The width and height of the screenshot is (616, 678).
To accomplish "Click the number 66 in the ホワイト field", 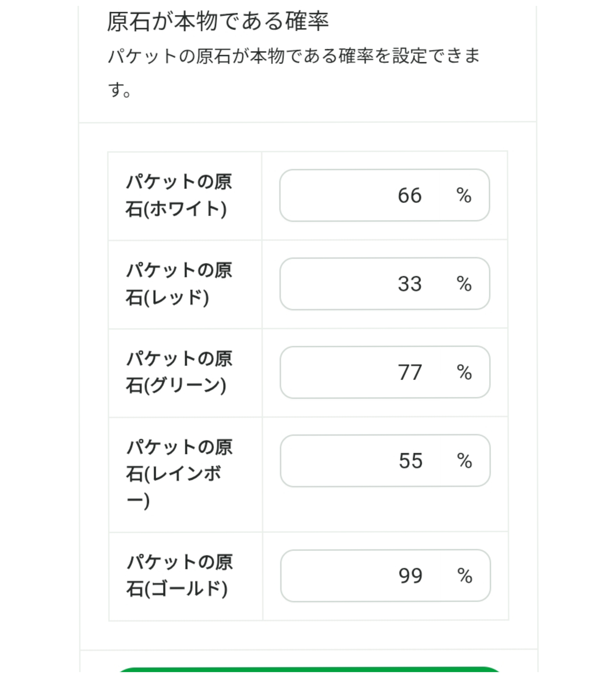I will tap(410, 195).
